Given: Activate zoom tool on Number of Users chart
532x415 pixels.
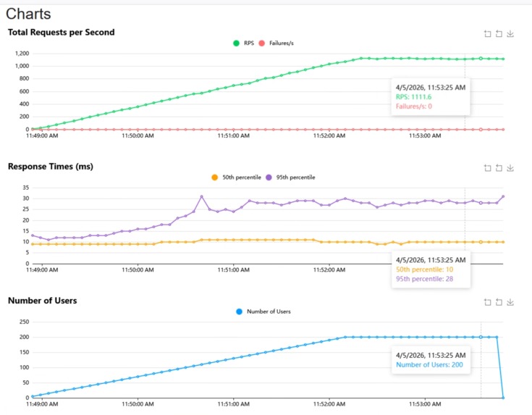Looking at the screenshot, I should (488, 302).
